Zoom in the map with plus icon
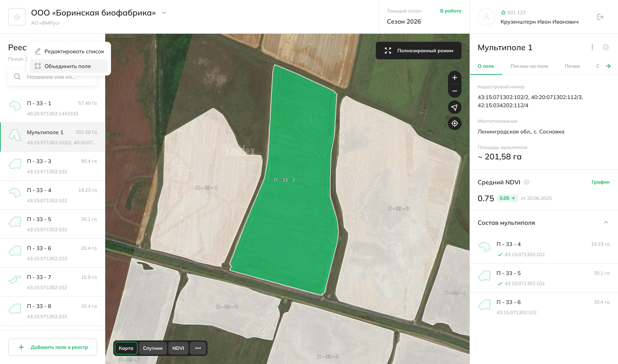 455,78
